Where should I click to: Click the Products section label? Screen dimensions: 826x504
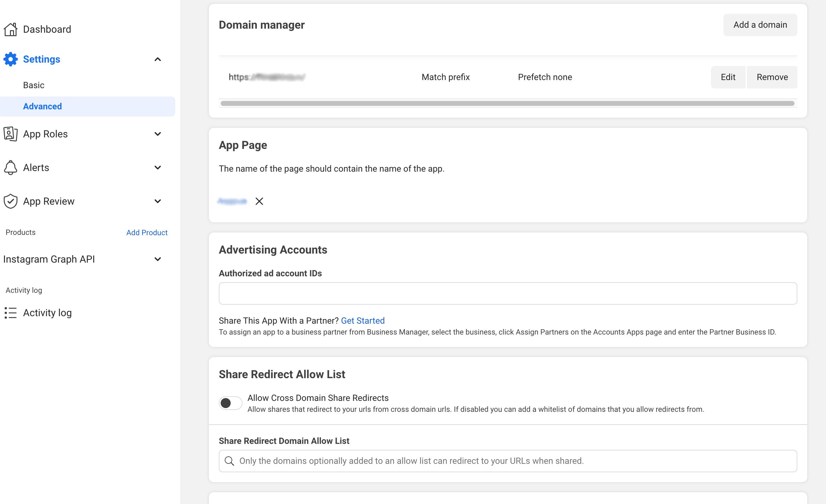(x=21, y=232)
